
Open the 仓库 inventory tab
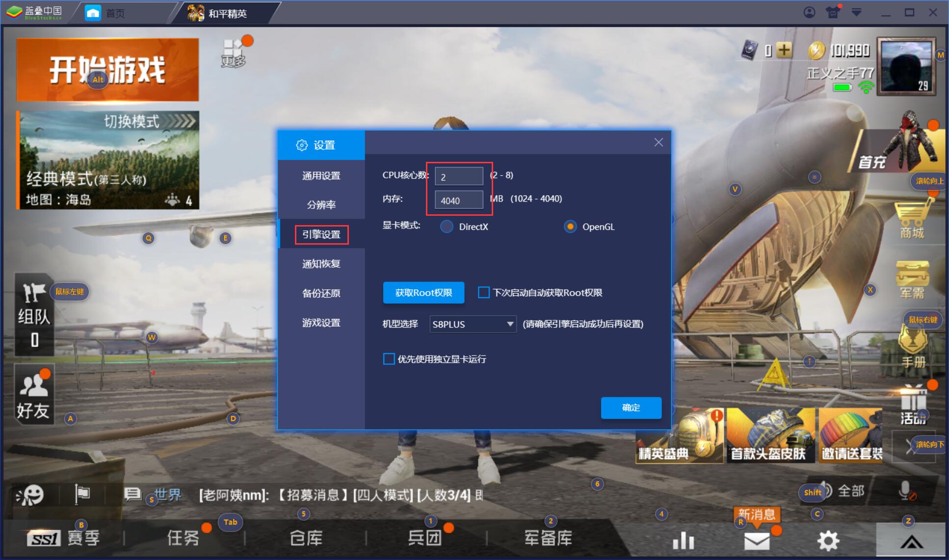tap(306, 538)
